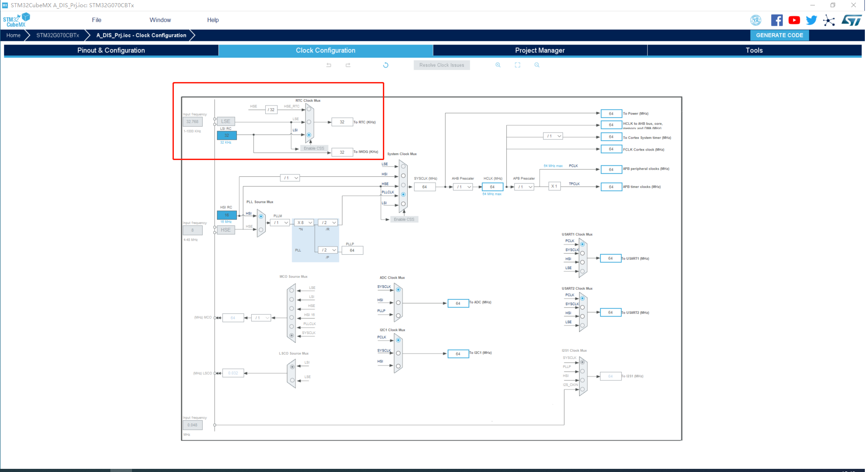
Task: Open the File menu
Action: [x=96, y=20]
